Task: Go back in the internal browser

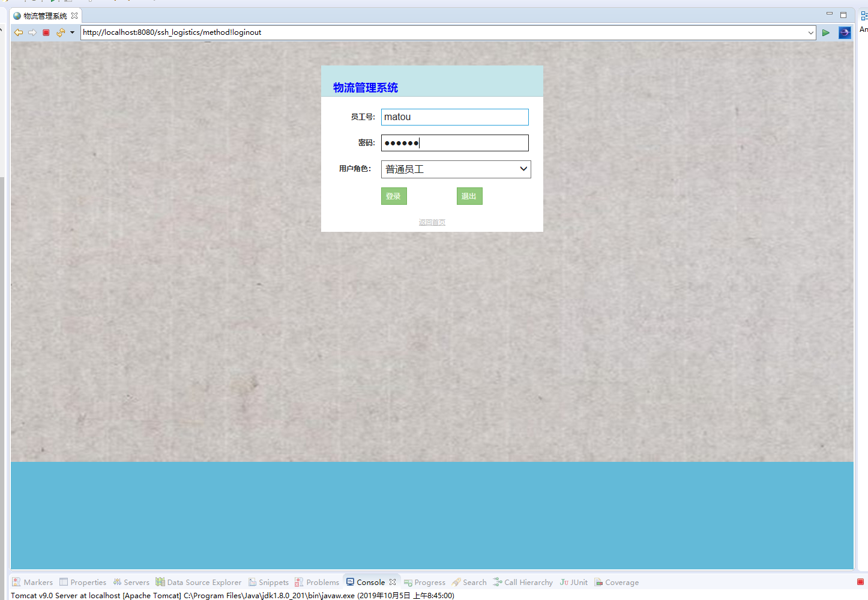Action: click(19, 32)
